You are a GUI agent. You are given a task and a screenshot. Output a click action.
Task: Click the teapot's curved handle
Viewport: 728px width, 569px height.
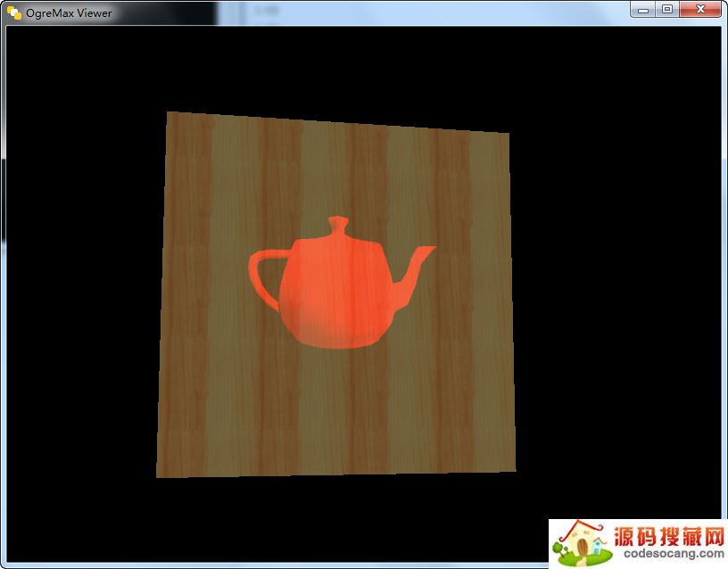(258, 271)
